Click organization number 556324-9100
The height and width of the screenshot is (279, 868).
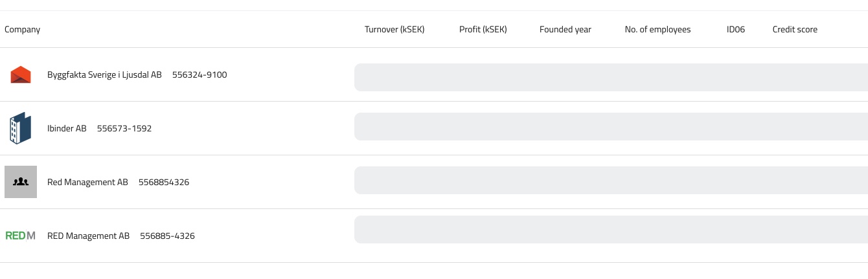click(x=200, y=75)
